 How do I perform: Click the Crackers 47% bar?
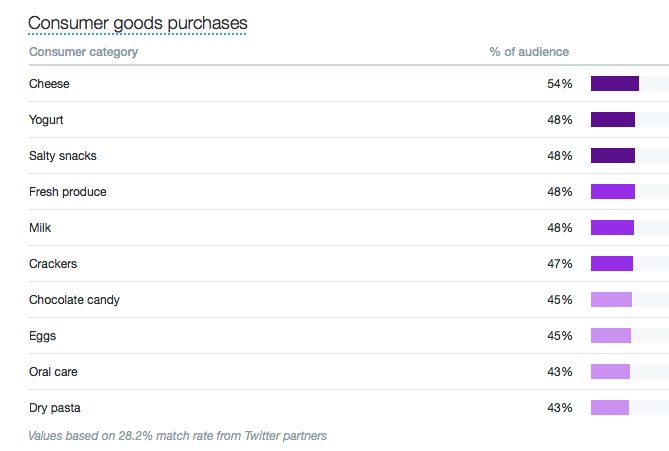[612, 264]
